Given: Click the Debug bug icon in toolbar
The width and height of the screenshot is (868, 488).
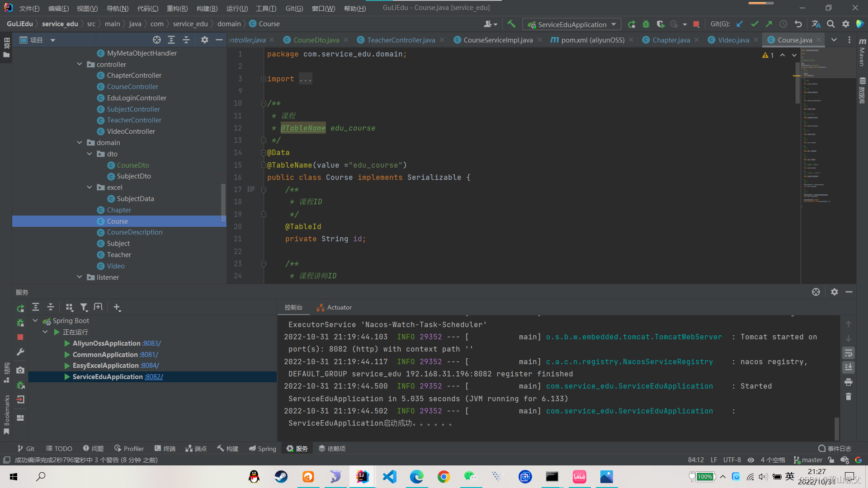Looking at the screenshot, I should click(646, 24).
